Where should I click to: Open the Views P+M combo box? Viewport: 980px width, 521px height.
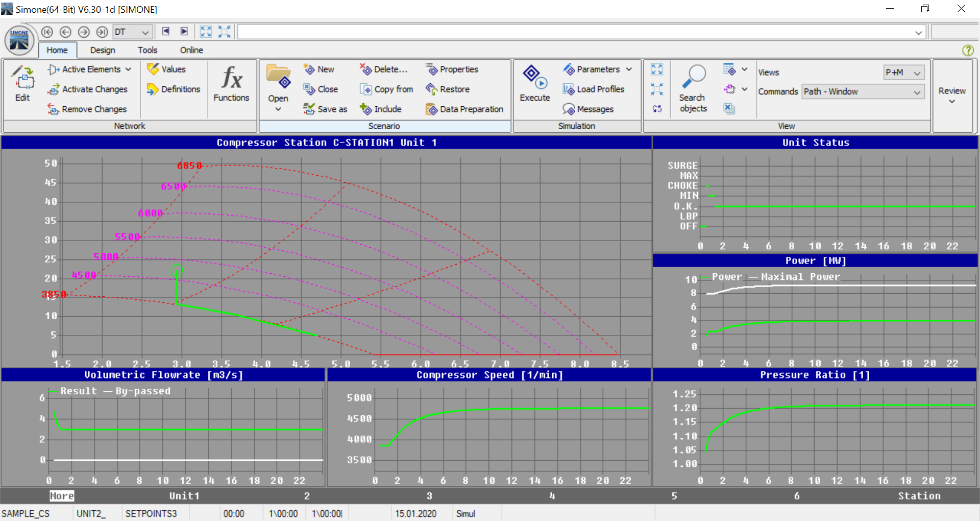point(904,73)
